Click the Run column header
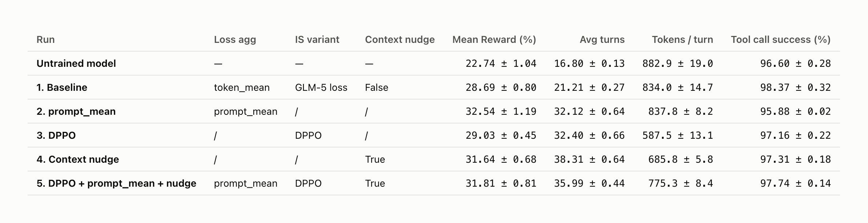 coord(45,40)
